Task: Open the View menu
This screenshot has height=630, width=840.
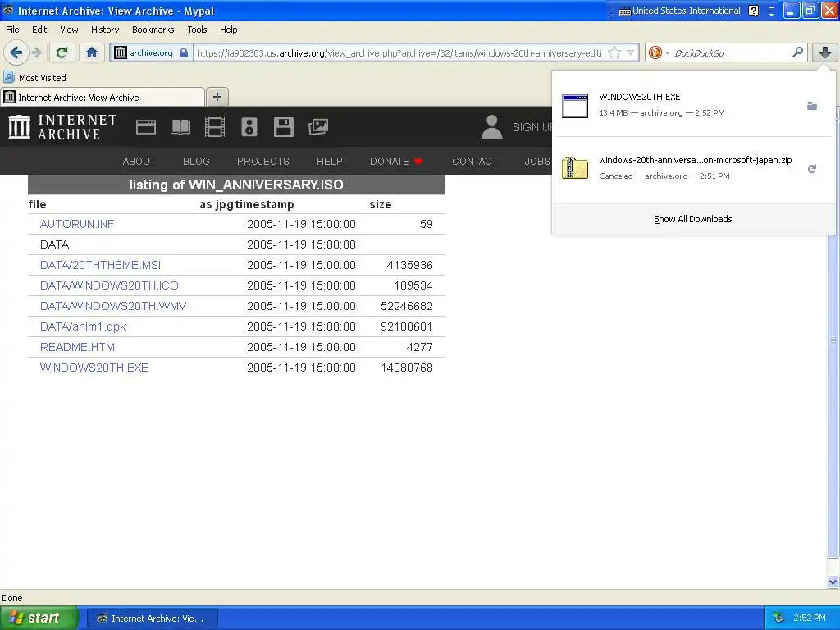Action: (x=69, y=30)
